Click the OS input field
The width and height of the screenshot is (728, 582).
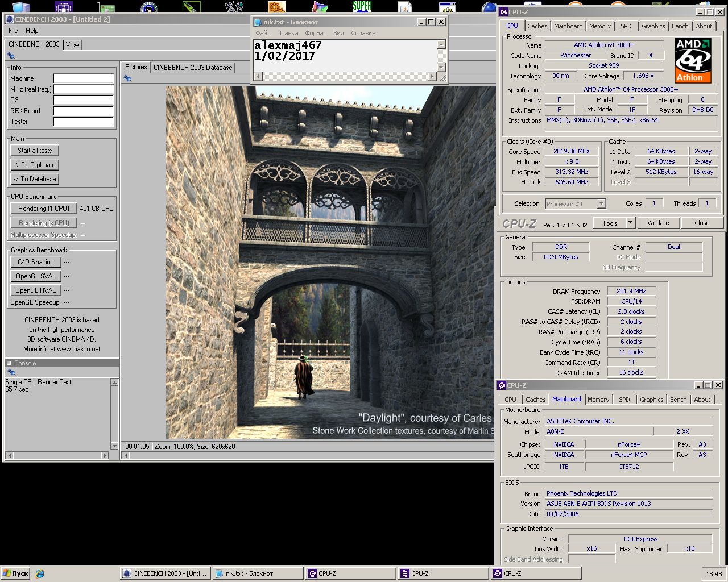pos(83,100)
